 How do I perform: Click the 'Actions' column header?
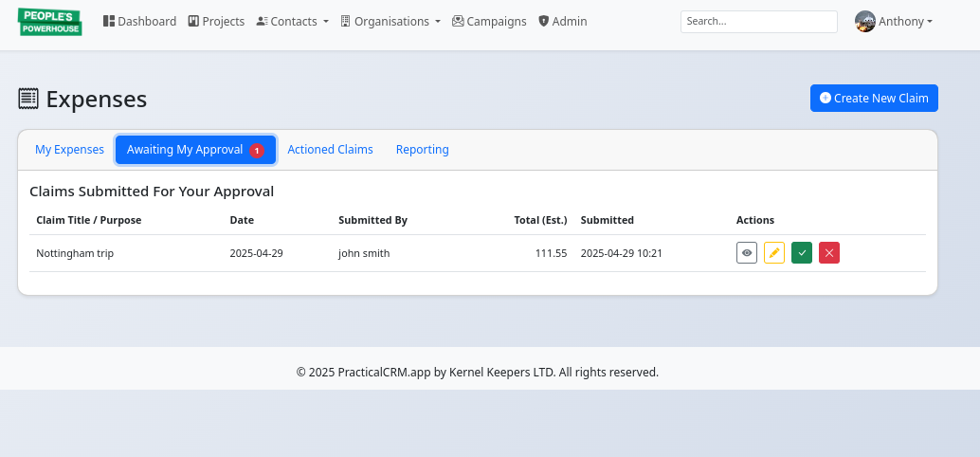[755, 220]
